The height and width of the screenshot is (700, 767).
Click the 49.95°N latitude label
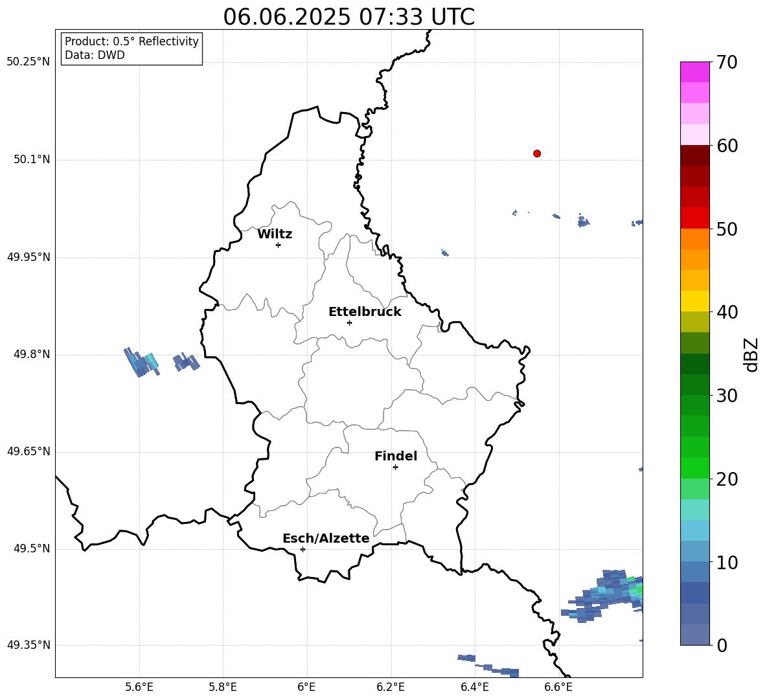[29, 257]
